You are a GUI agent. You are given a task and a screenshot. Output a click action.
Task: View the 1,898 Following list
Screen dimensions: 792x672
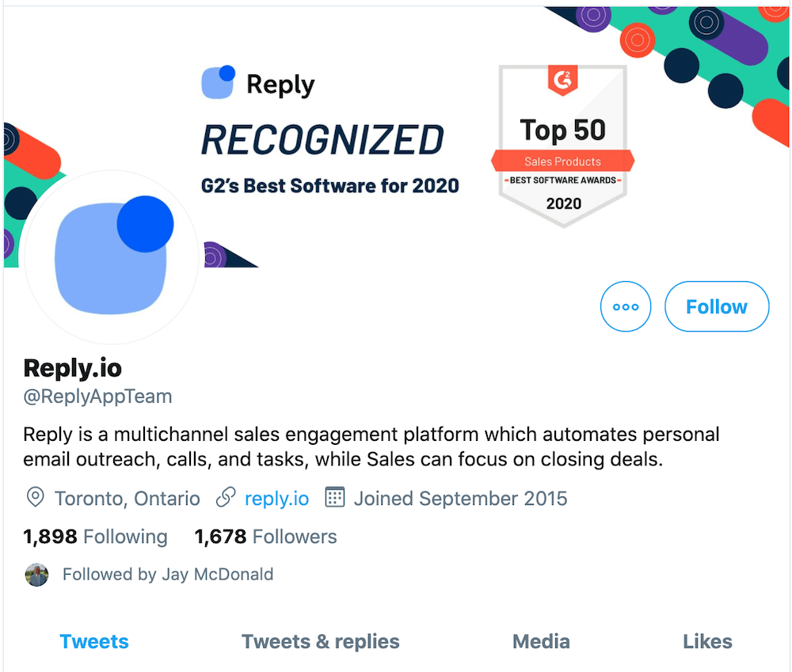coord(95,537)
